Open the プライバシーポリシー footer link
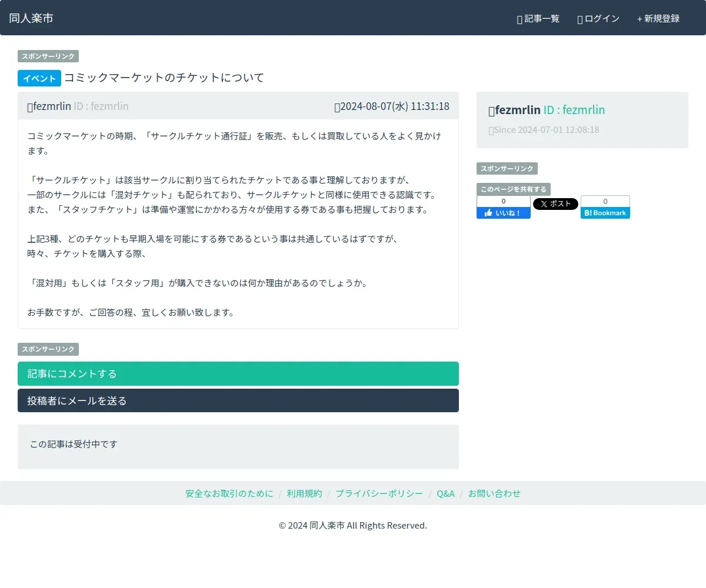 [379, 493]
